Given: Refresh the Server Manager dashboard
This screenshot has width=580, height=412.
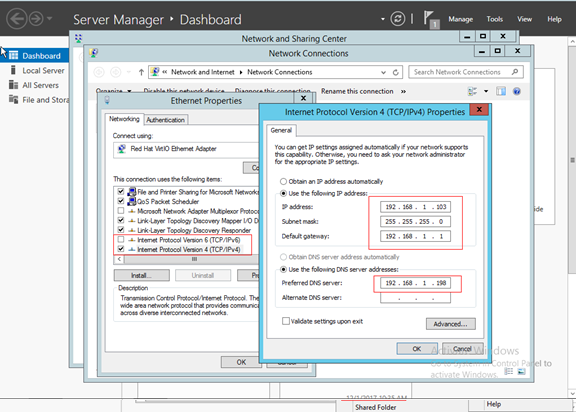Looking at the screenshot, I should (398, 18).
